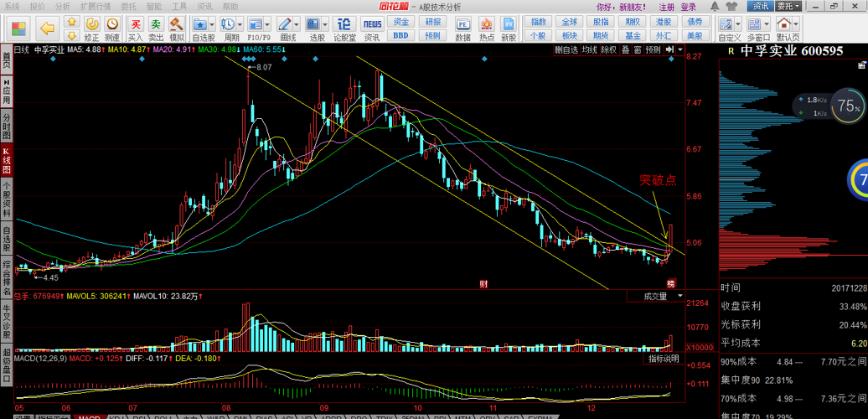Click the T-shirt skin icon
The height and width of the screenshot is (419, 868).
click(x=731, y=6)
